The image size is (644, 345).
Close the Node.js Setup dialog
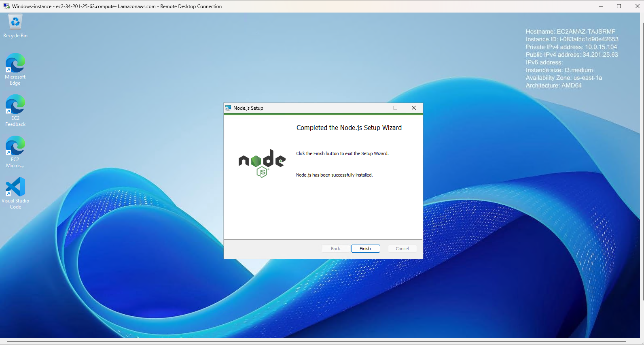[414, 108]
